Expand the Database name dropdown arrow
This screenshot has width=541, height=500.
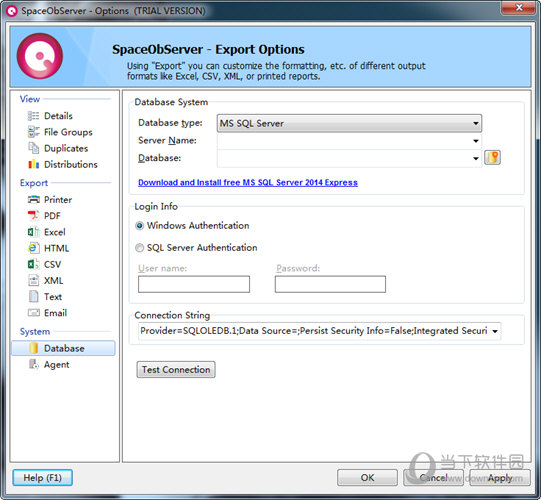[x=476, y=158]
